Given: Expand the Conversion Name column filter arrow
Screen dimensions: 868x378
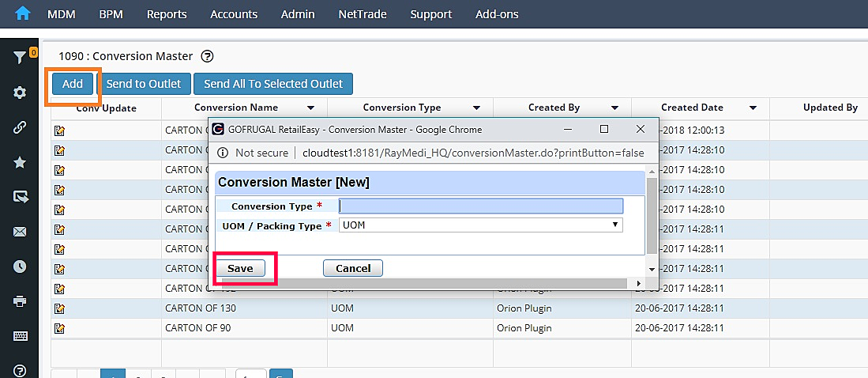Looking at the screenshot, I should [311, 108].
